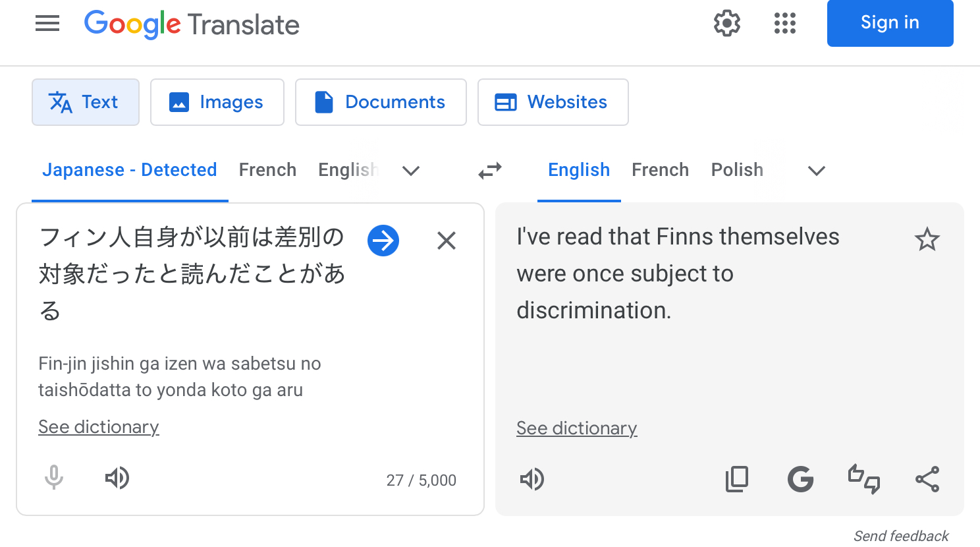Share the translation
The image size is (980, 547).
click(x=927, y=479)
